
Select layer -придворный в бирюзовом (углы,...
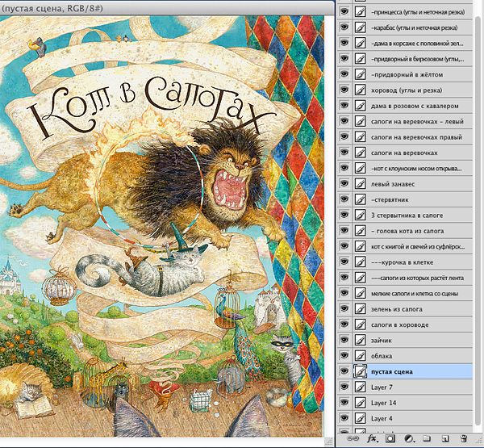pyautogui.click(x=418, y=59)
